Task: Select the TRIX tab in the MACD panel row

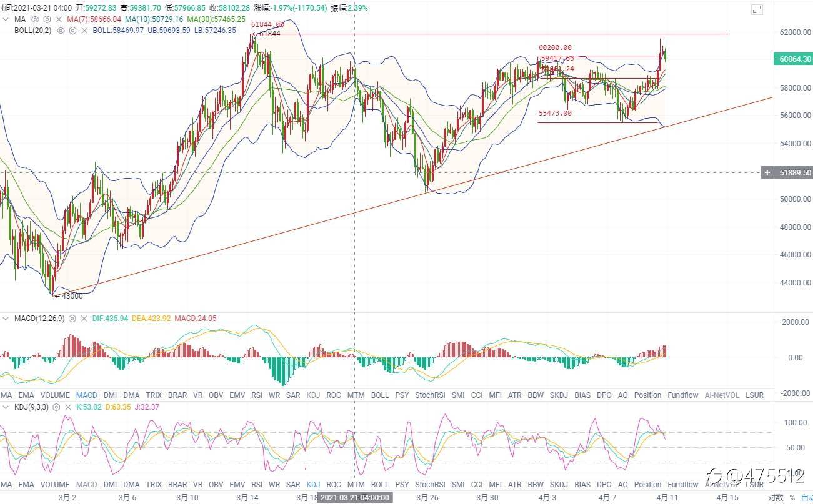Action: click(154, 395)
